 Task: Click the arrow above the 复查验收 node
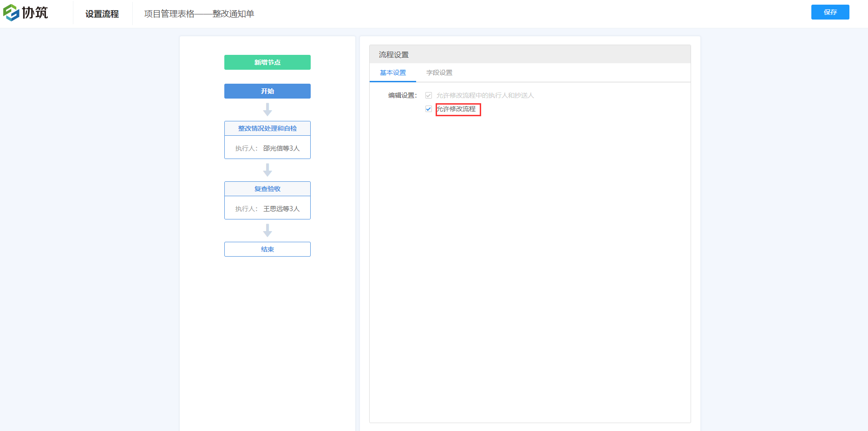(268, 170)
